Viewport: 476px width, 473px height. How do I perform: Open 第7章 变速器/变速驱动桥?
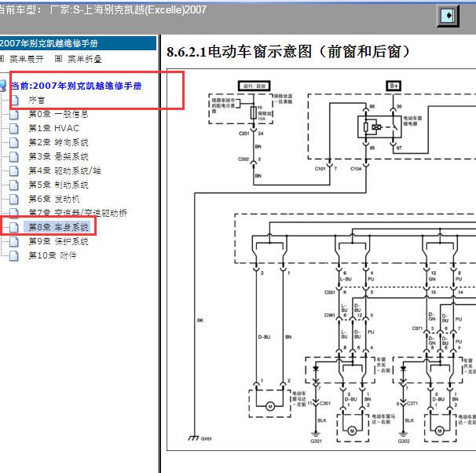point(78,213)
